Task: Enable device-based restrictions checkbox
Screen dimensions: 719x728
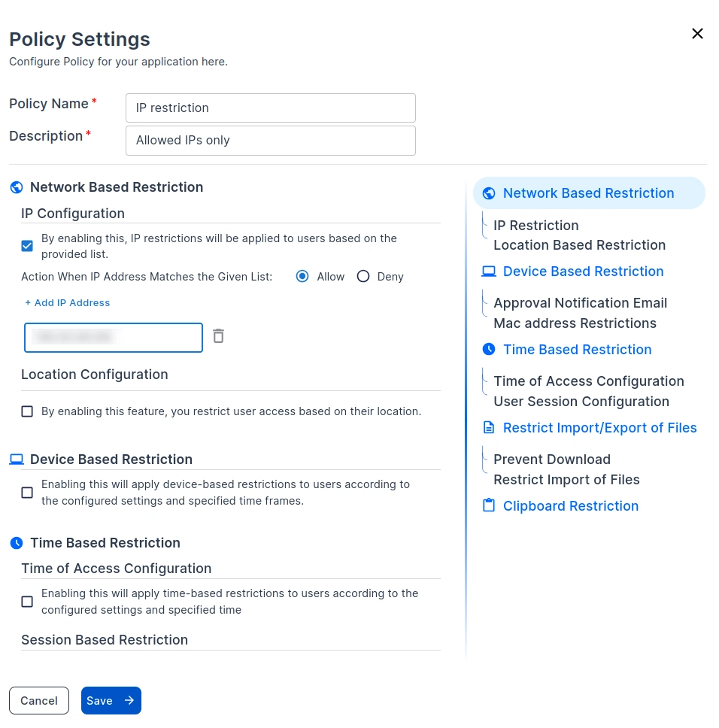Action: point(27,493)
